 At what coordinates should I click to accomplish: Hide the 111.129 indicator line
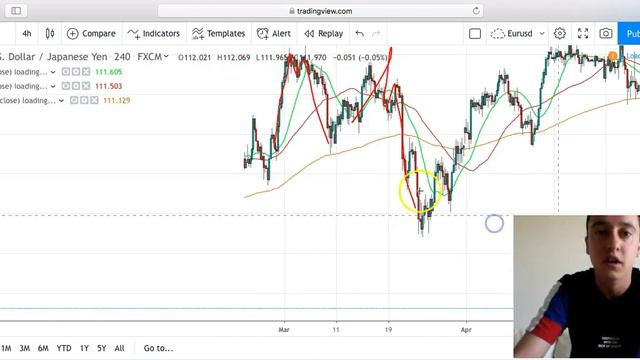click(x=73, y=100)
